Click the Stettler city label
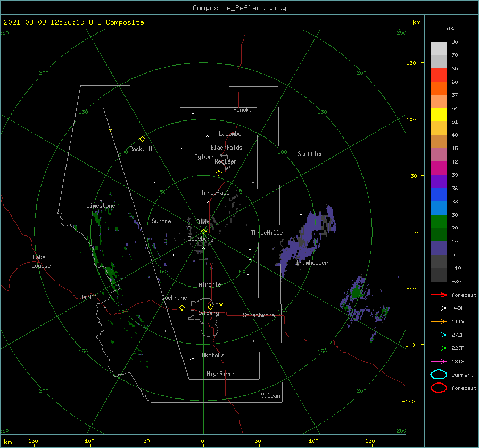This screenshot has height=448, width=479. coord(310,154)
